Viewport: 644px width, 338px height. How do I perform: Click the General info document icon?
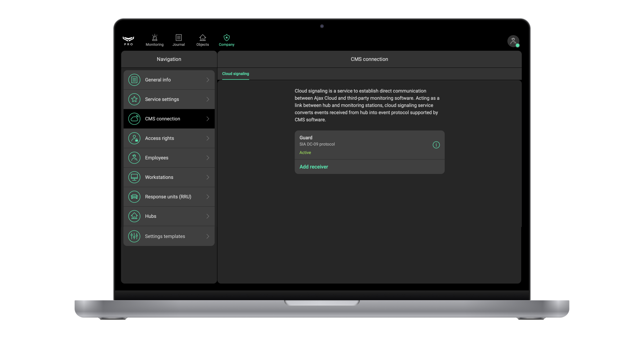134,80
